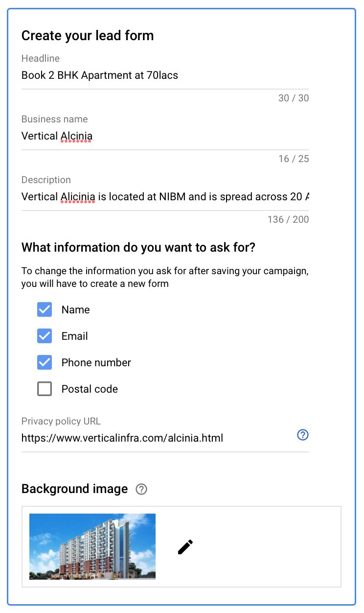Open the Background image help icon
The width and height of the screenshot is (364, 613).
pos(141,489)
